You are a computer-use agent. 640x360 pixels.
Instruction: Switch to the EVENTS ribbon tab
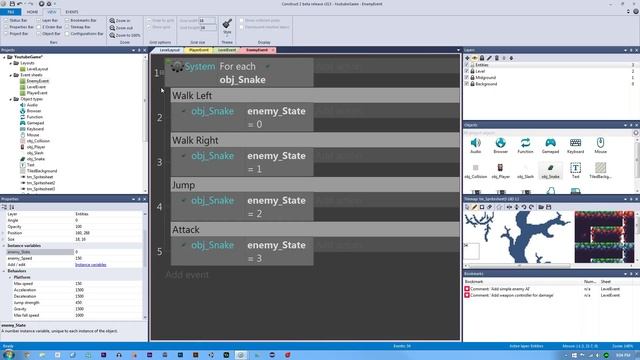coord(72,12)
